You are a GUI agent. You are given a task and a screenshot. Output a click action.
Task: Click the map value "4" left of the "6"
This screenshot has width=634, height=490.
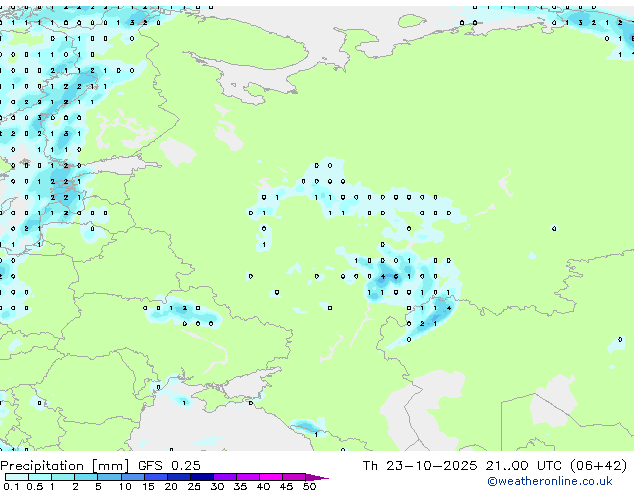pyautogui.click(x=383, y=277)
